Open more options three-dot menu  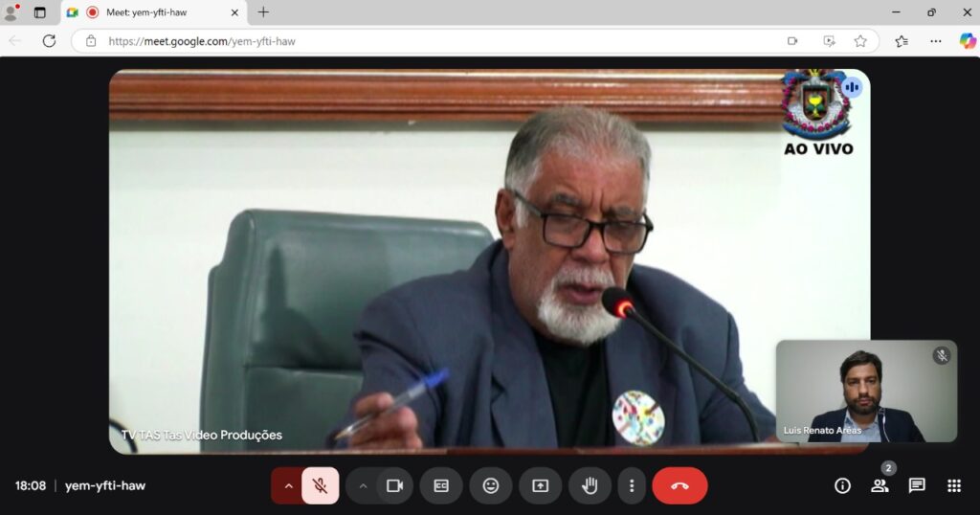(x=631, y=485)
